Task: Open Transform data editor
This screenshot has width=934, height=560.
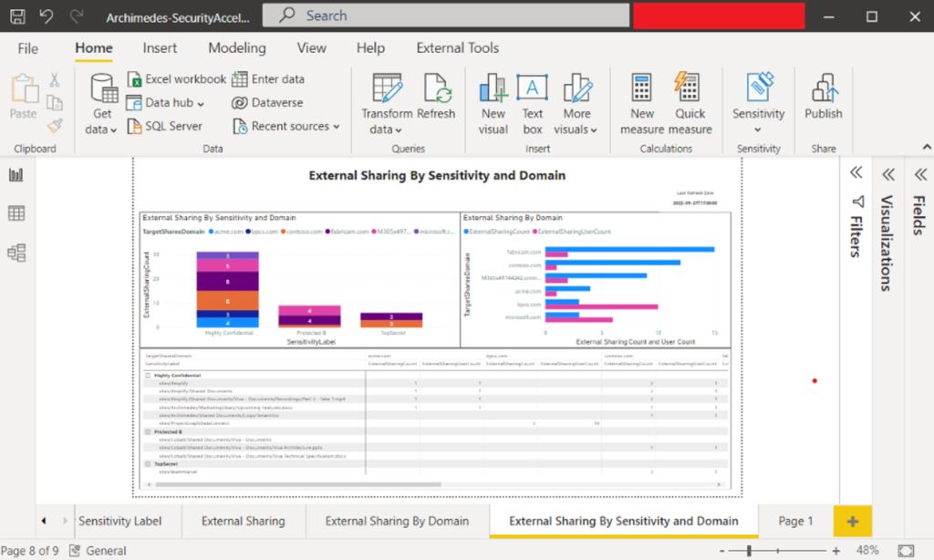Action: tap(386, 104)
